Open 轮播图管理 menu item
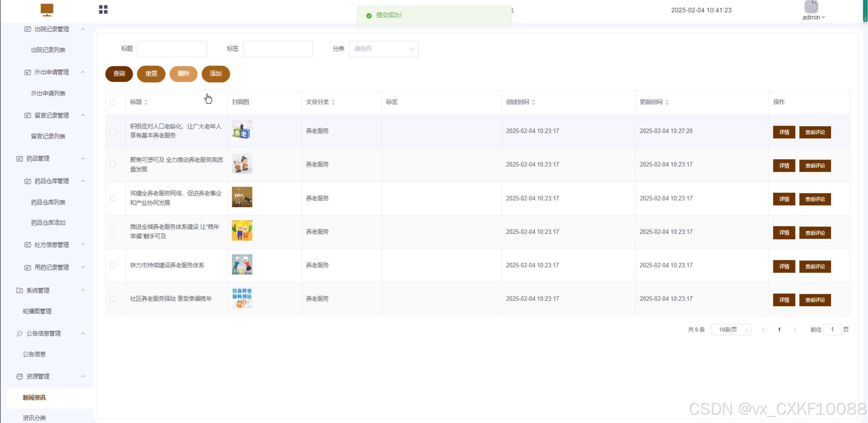868x423 pixels. pyautogui.click(x=37, y=311)
